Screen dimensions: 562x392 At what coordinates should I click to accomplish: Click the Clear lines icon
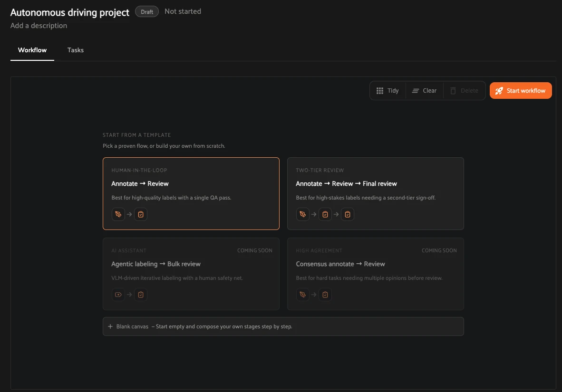[x=416, y=91]
